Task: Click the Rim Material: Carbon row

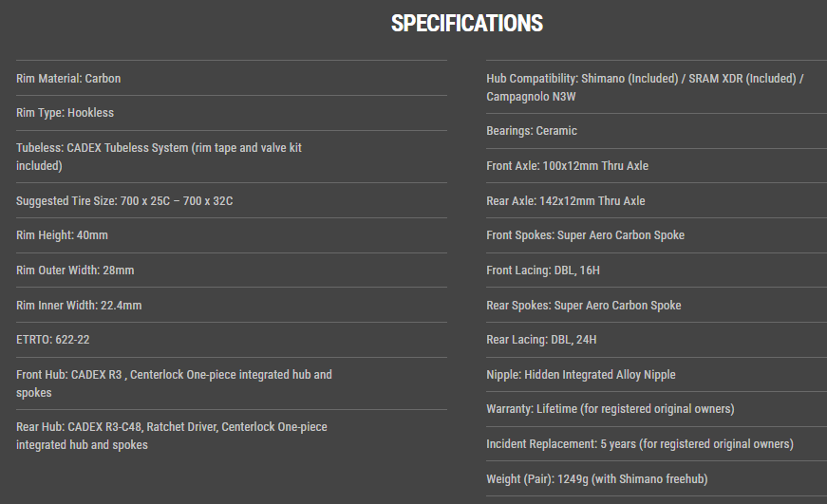Action: pos(68,79)
